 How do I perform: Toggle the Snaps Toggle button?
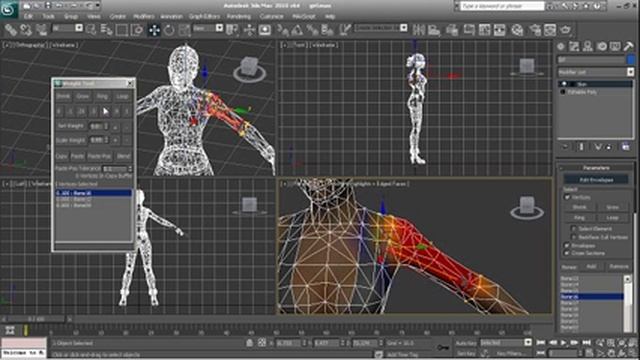[x=282, y=29]
